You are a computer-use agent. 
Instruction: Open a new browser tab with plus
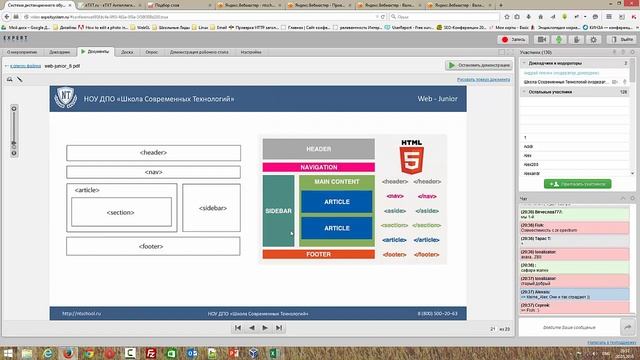point(501,5)
